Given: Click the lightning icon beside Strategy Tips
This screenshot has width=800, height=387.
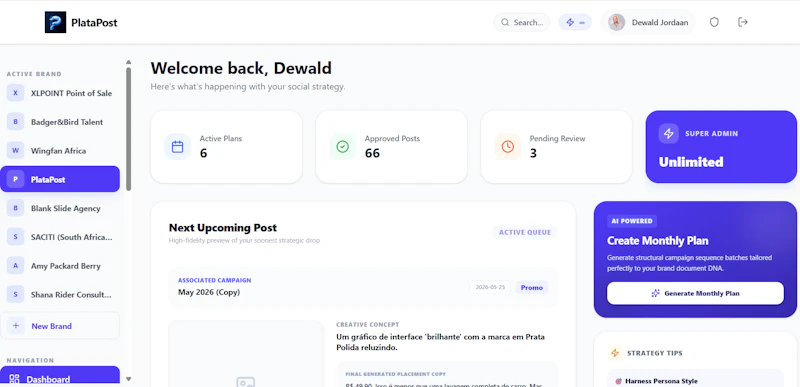Looking at the screenshot, I should (x=615, y=353).
